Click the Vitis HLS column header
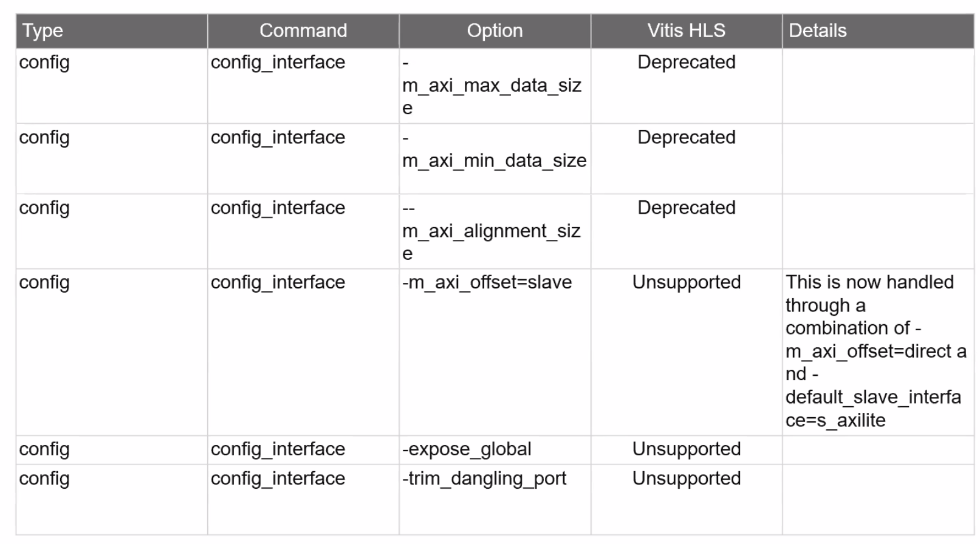Image resolution: width=980 pixels, height=544 pixels. pyautogui.click(x=686, y=31)
